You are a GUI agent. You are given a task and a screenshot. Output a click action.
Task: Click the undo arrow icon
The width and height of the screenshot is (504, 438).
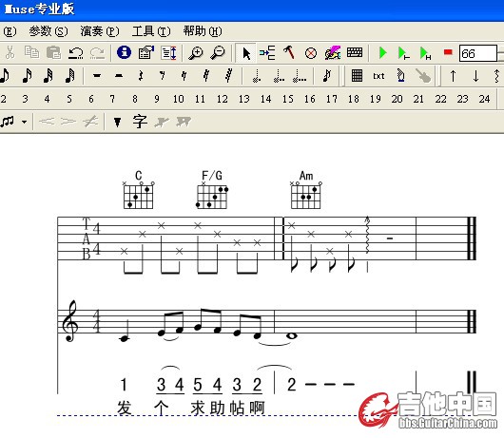click(x=75, y=53)
